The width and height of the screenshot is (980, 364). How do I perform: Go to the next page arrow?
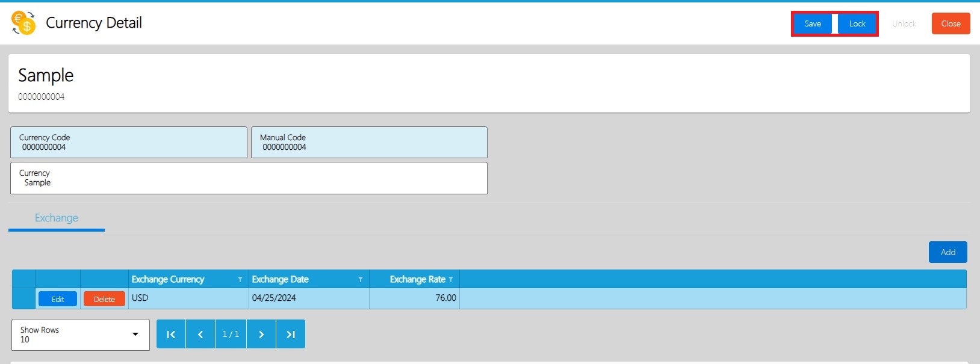point(261,335)
